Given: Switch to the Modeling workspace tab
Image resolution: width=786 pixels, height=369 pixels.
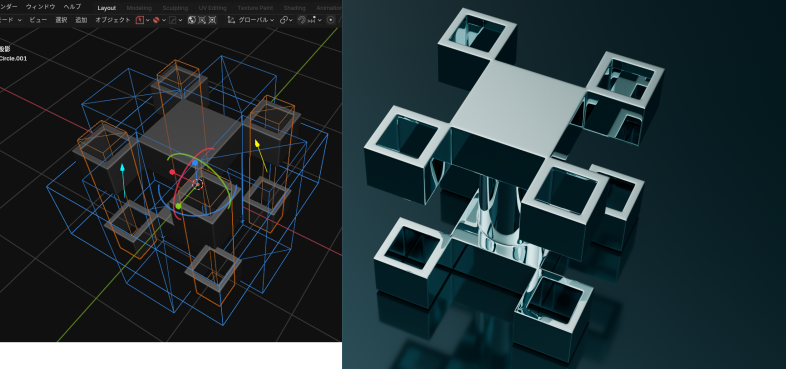Looking at the screenshot, I should point(139,8).
